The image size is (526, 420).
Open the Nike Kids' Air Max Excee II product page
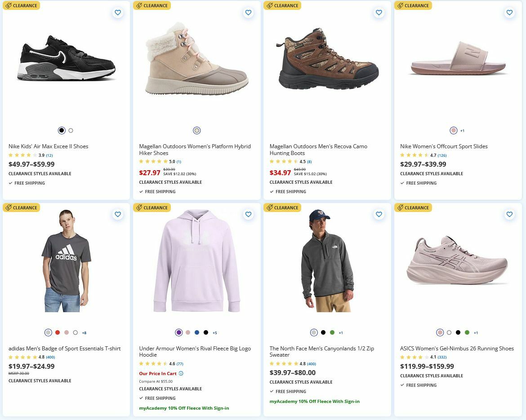48,146
